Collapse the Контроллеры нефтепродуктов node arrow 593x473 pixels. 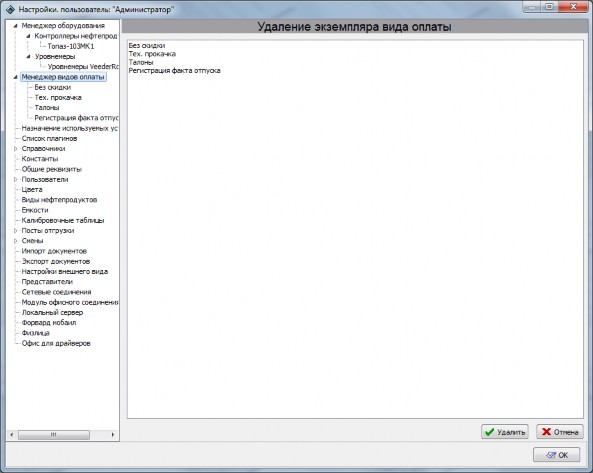28,36
